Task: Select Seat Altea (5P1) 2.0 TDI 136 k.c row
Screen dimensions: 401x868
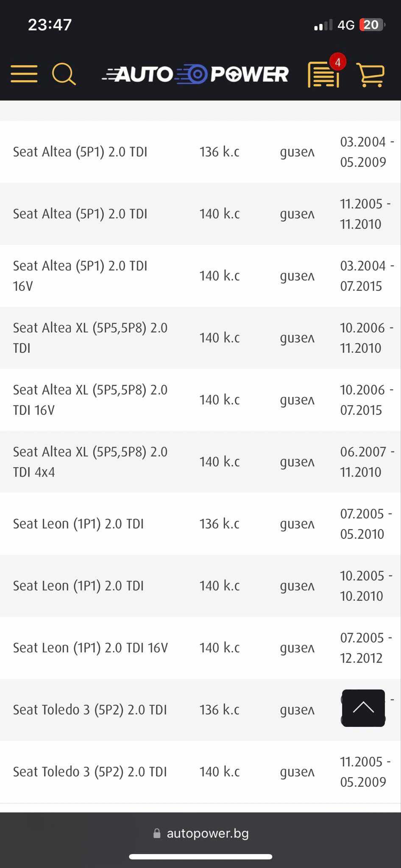Action: click(200, 152)
